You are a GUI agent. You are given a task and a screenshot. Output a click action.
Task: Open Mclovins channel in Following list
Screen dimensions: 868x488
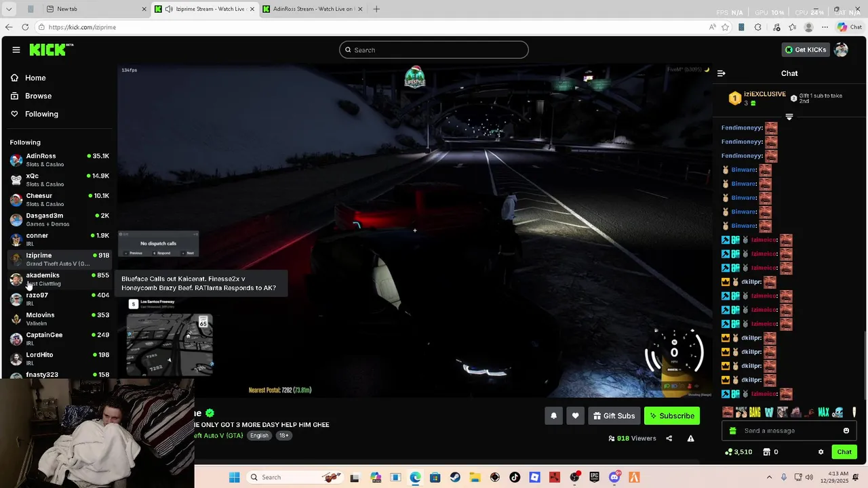coord(59,319)
